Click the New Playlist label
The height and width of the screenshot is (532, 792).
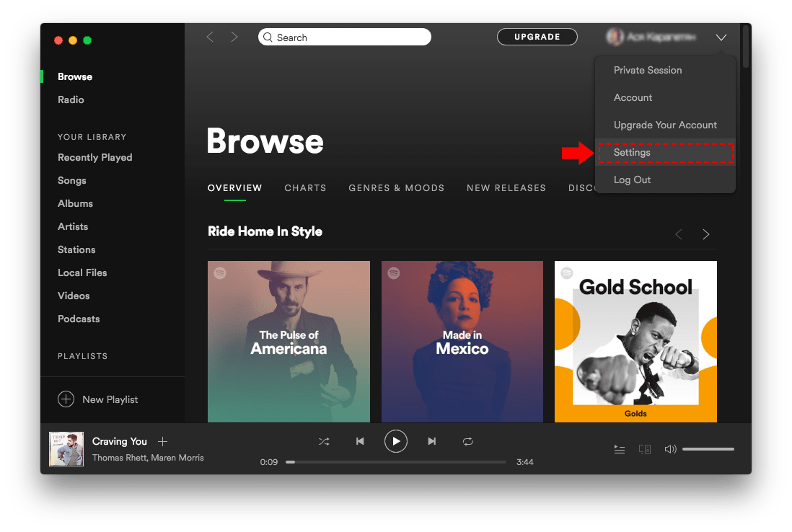(x=110, y=400)
